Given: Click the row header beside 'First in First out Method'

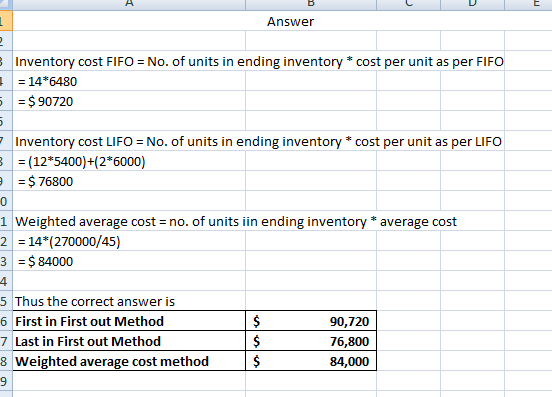Looking at the screenshot, I should [x=6, y=321].
